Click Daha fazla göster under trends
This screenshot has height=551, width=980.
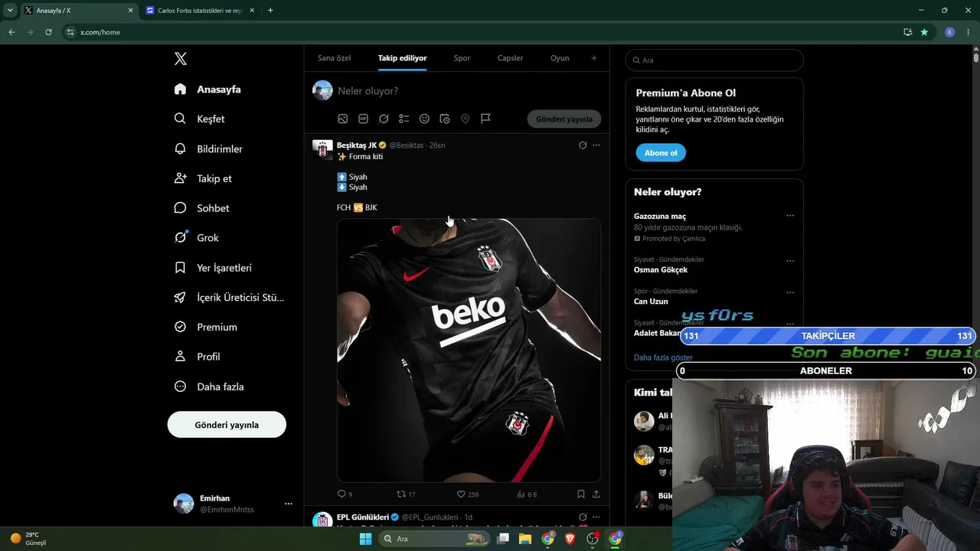click(x=663, y=357)
